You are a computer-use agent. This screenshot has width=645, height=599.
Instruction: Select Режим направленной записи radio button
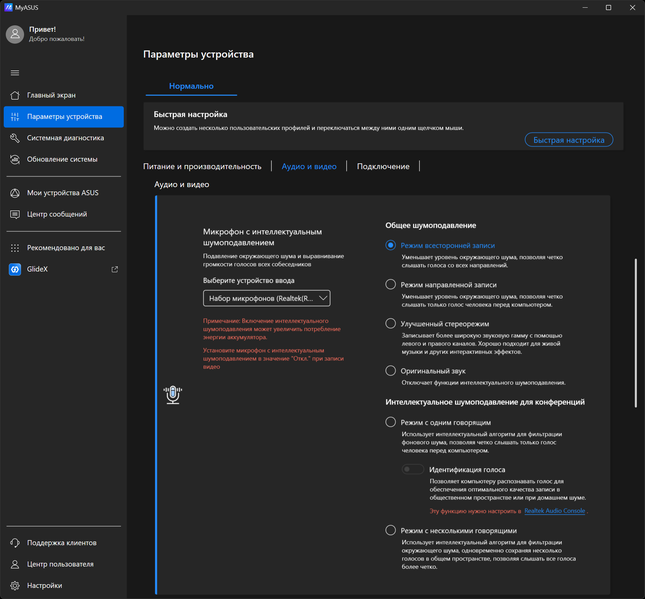391,285
